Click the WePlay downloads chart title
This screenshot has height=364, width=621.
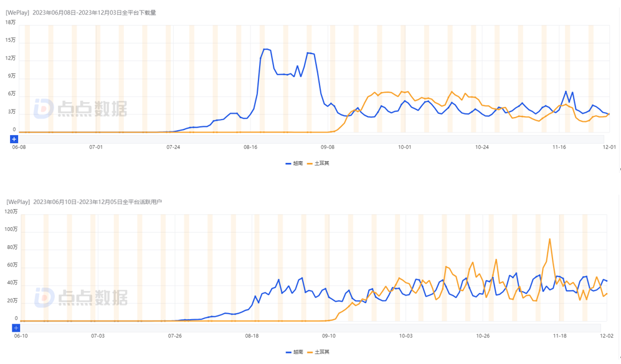[81, 12]
